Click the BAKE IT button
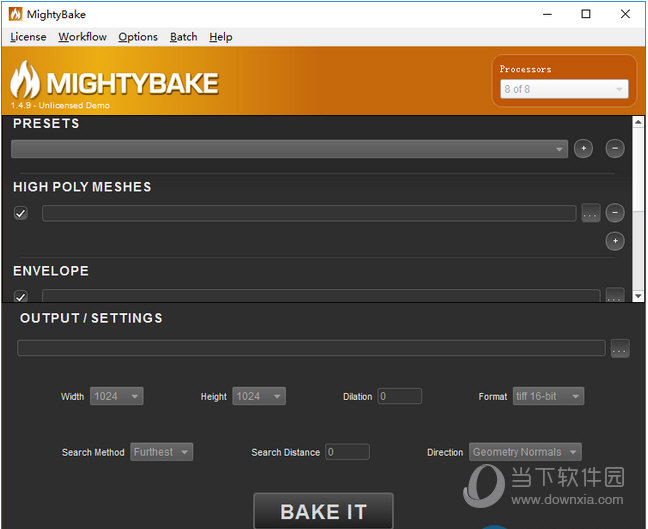The height and width of the screenshot is (529, 648). point(323,511)
